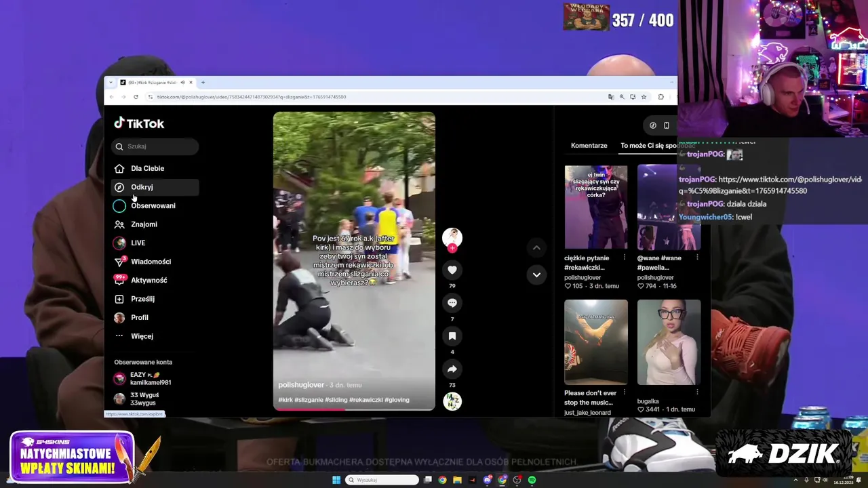Go forward in the browser

(123, 97)
